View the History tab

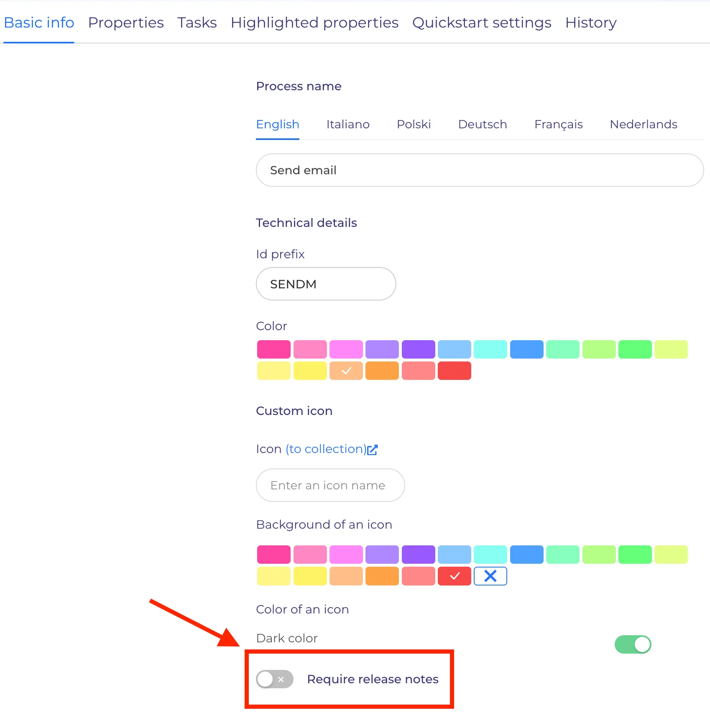point(591,23)
